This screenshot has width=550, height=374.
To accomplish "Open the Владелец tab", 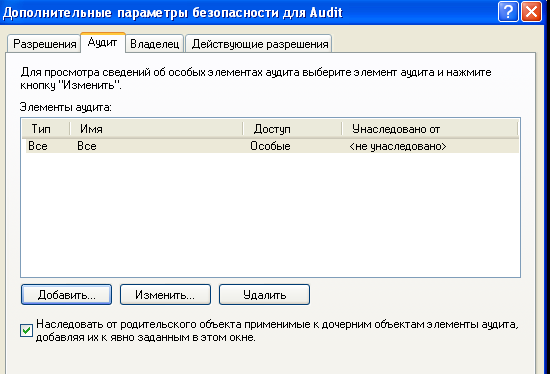I will point(154,44).
